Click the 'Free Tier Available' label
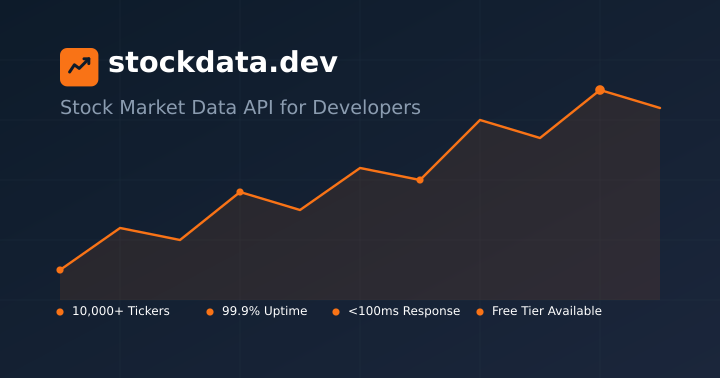 (546, 311)
